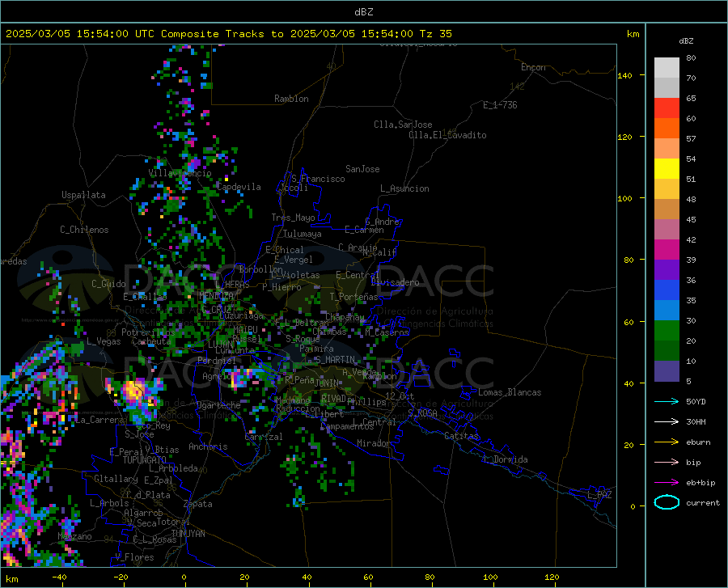Click the Uspallata map label
Viewport: 728px width, 588px height.
(83, 195)
